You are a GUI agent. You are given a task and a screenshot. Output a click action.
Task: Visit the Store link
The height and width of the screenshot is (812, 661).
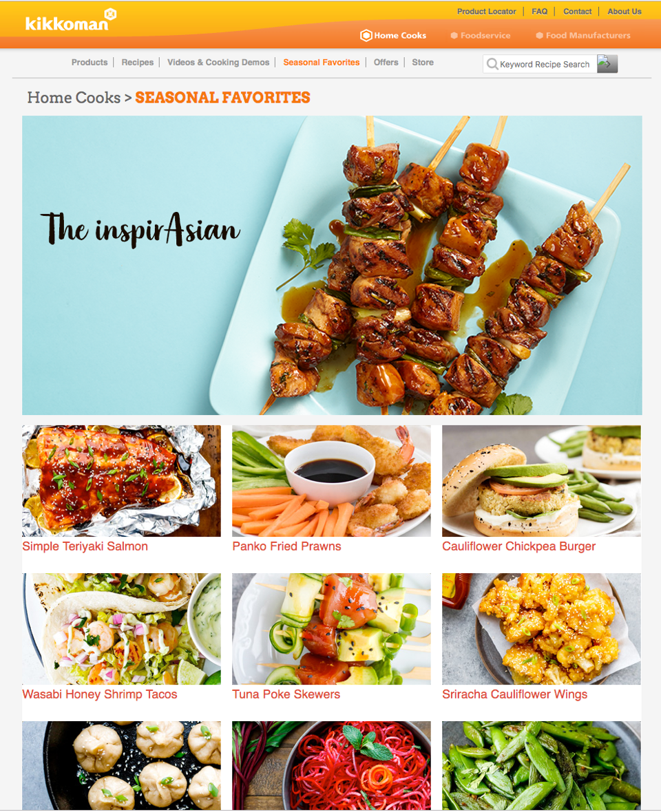423,62
